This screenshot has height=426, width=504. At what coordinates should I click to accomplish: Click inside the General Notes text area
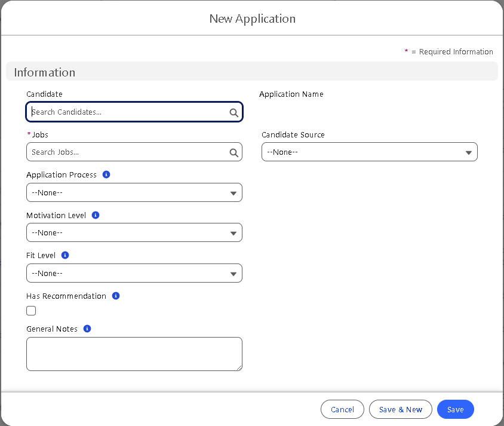click(x=134, y=354)
